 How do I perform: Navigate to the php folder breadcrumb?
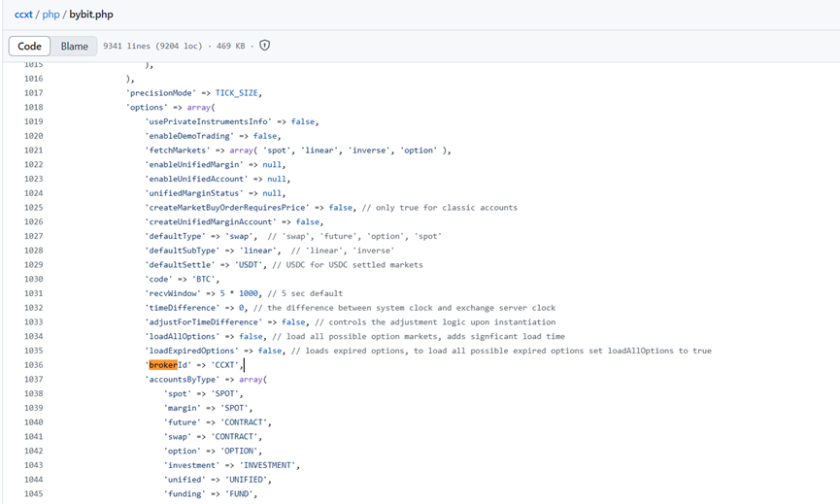click(x=52, y=15)
